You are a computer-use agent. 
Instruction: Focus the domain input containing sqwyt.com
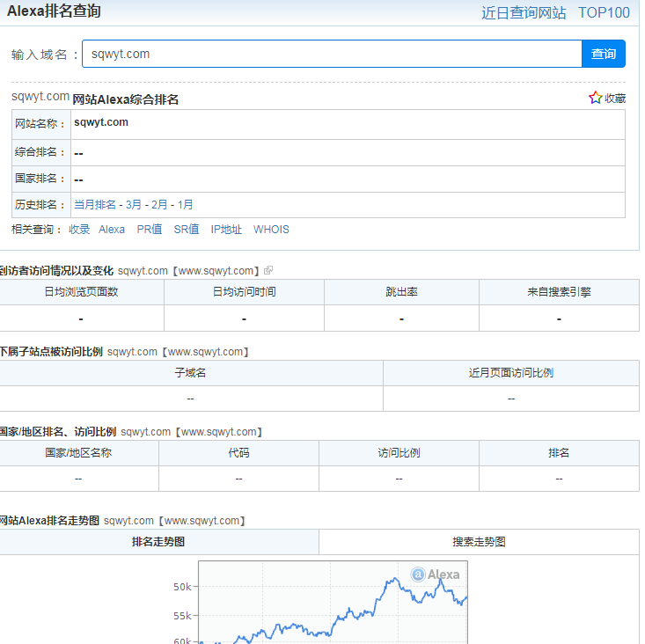tap(332, 54)
